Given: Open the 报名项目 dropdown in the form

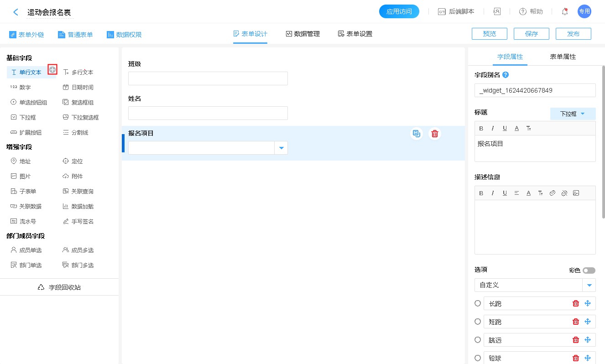Looking at the screenshot, I should (281, 148).
